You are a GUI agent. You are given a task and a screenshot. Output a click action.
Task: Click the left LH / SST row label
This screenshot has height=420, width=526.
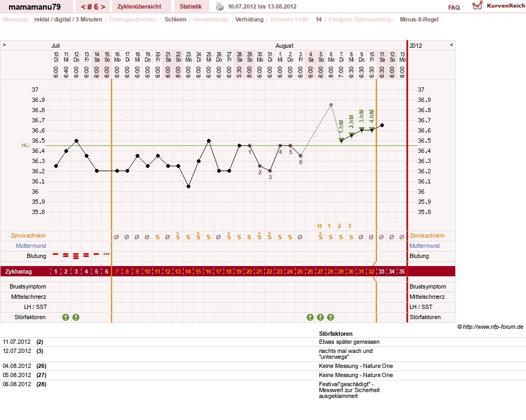coord(35,307)
